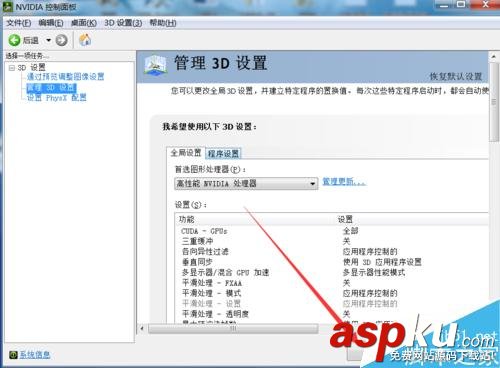Click 管理更新 link
This screenshot has width=500, height=368.
pos(344,182)
